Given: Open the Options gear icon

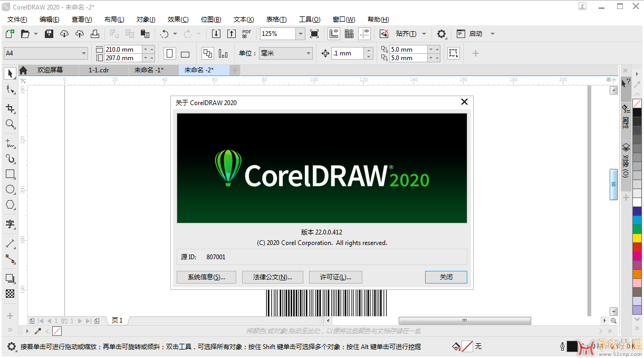Looking at the screenshot, I should pyautogui.click(x=441, y=34).
